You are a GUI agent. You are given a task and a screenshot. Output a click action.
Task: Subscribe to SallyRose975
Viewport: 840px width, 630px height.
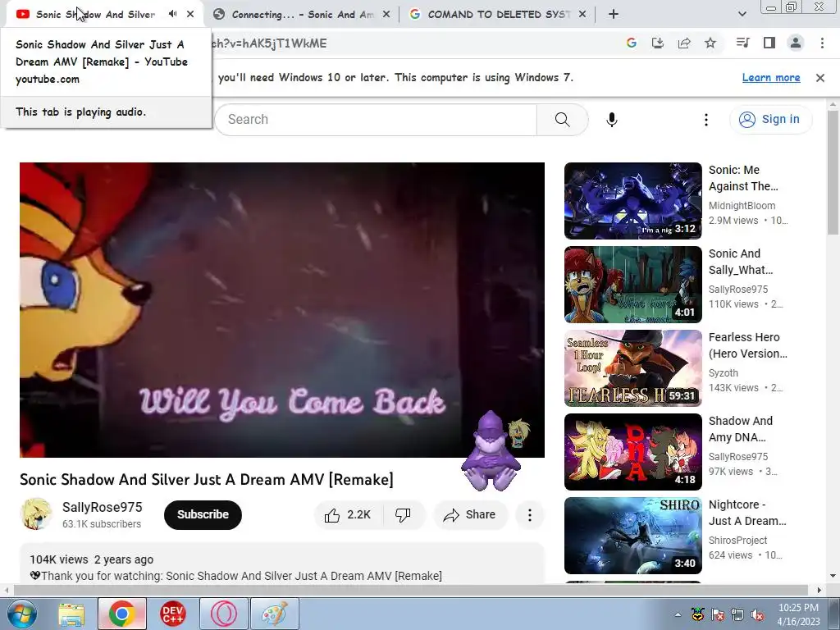(x=203, y=515)
